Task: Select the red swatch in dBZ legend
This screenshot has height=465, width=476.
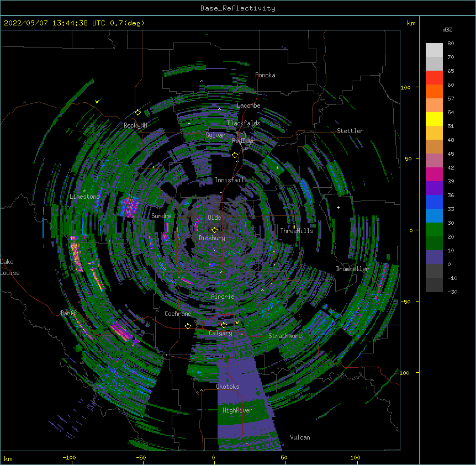Action: pos(434,78)
